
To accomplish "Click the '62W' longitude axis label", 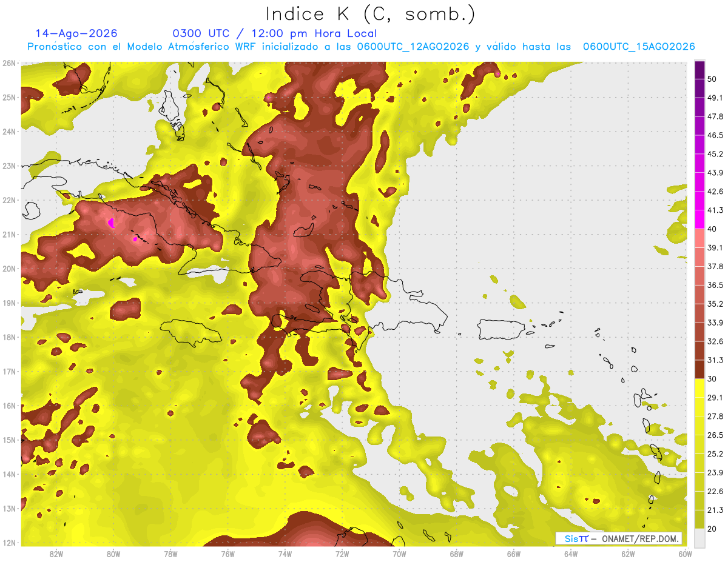I will [x=628, y=554].
